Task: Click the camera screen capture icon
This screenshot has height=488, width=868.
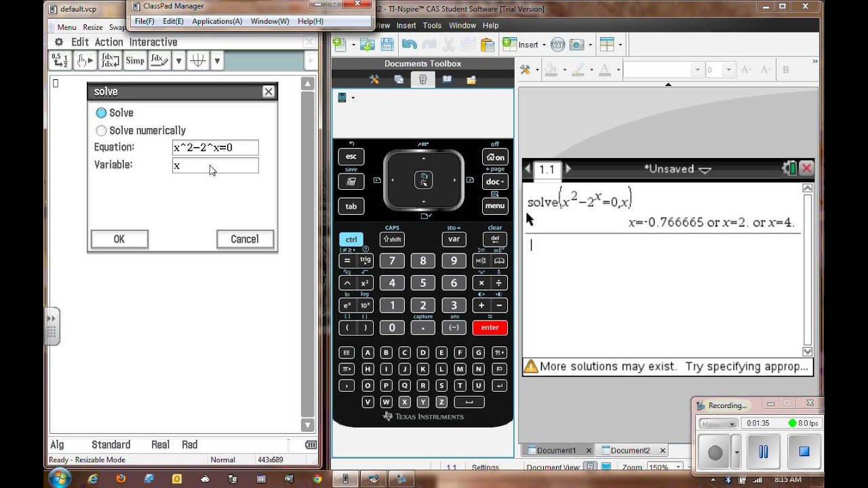Action: [x=576, y=45]
